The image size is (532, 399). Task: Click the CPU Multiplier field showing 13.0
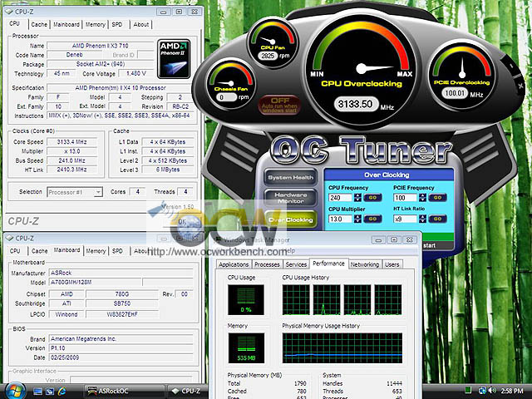(x=341, y=219)
